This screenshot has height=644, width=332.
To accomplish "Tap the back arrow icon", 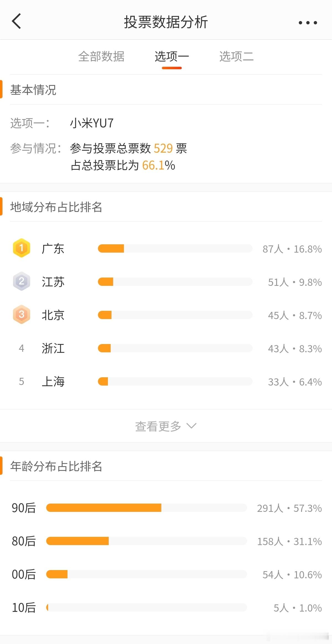I will (x=17, y=21).
